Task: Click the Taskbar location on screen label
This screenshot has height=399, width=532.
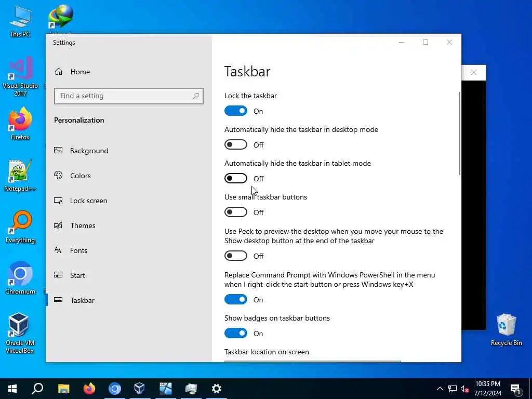Action: point(267,352)
